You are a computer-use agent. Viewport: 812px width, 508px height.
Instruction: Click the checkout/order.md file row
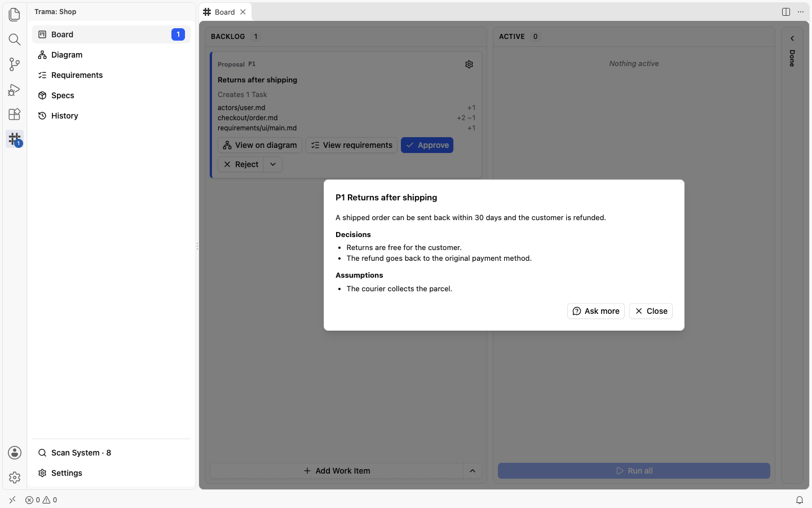pyautogui.click(x=346, y=118)
